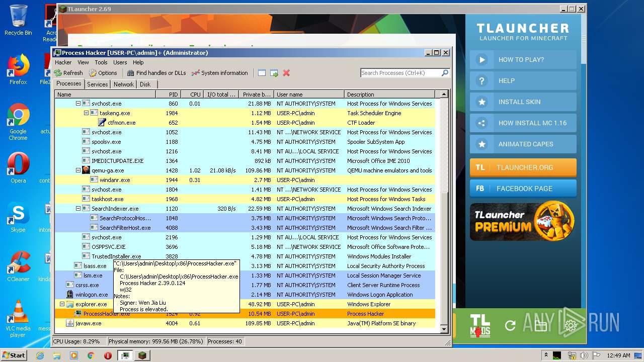644x362 pixels.
Task: Switch to the Services tab
Action: tap(98, 84)
